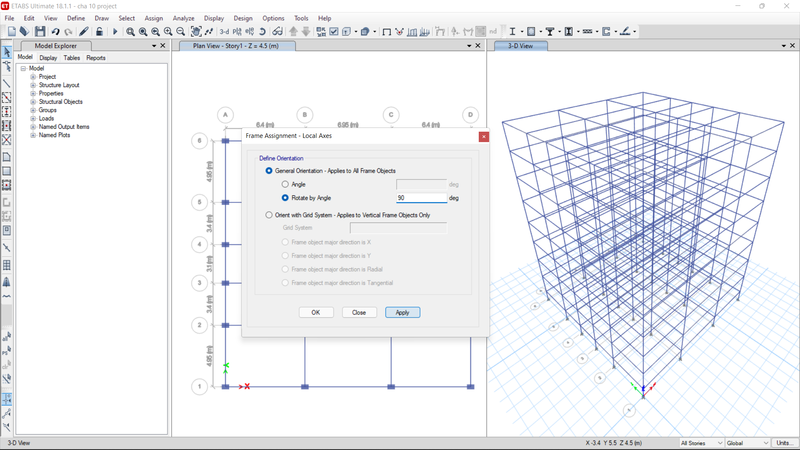Click the Run Analysis play icon
The image size is (800, 450).
pyautogui.click(x=115, y=32)
